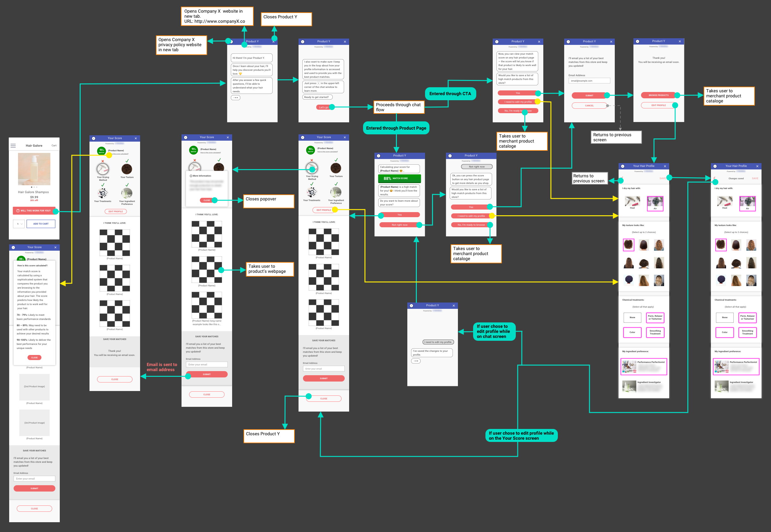Click info icon in "Calculating your score" chat header

click(379, 156)
